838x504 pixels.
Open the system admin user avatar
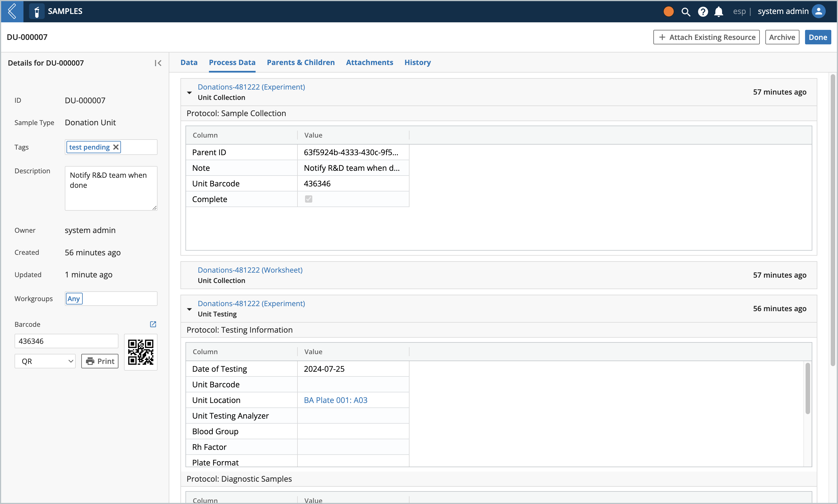(818, 11)
